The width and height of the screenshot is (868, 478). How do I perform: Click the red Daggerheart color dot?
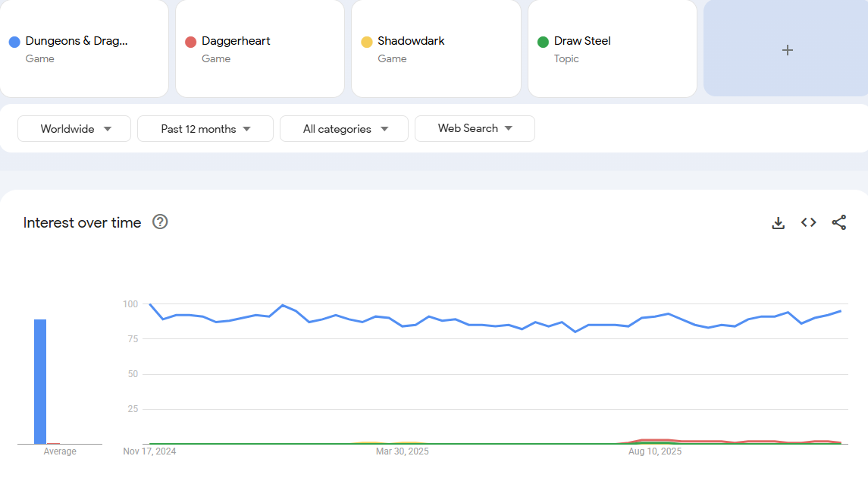tap(190, 42)
